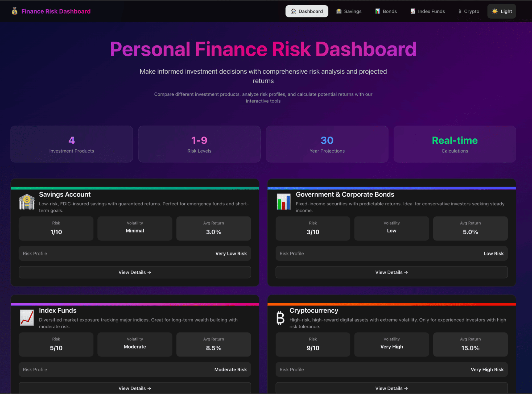Click the house icon on Dashboard tab

(x=293, y=11)
